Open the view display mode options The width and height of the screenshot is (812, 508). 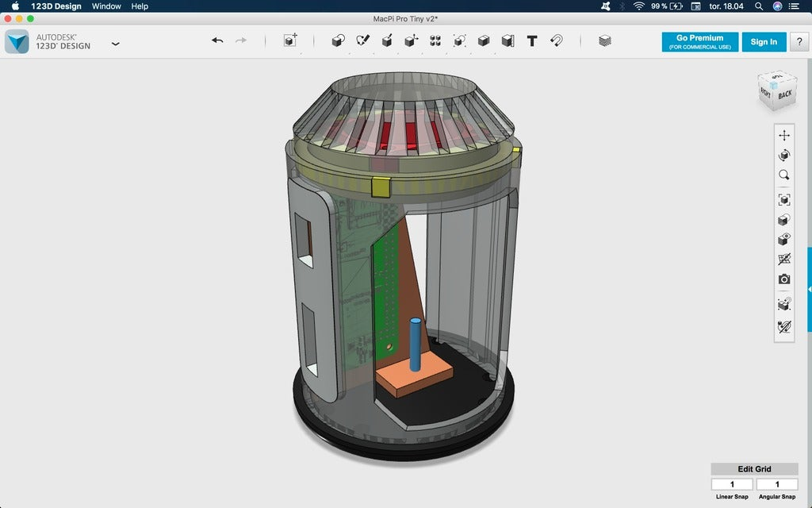click(784, 220)
